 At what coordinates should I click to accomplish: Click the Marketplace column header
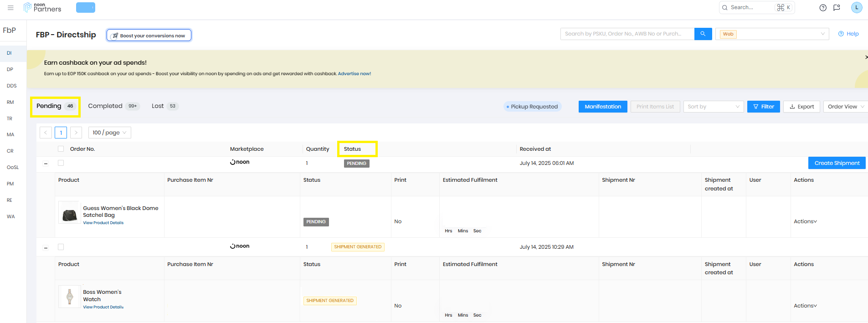point(247,149)
